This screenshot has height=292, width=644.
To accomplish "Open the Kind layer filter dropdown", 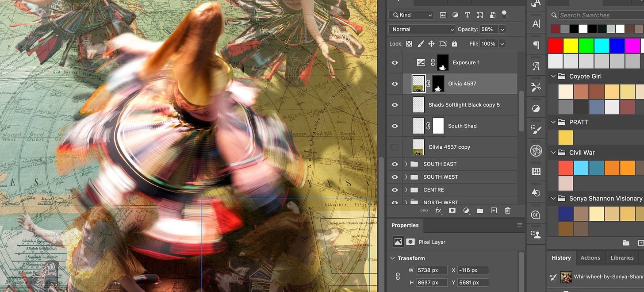I will pos(411,15).
